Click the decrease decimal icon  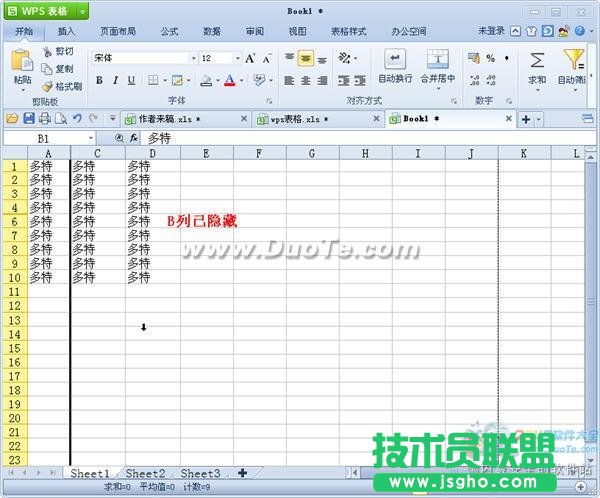491,80
